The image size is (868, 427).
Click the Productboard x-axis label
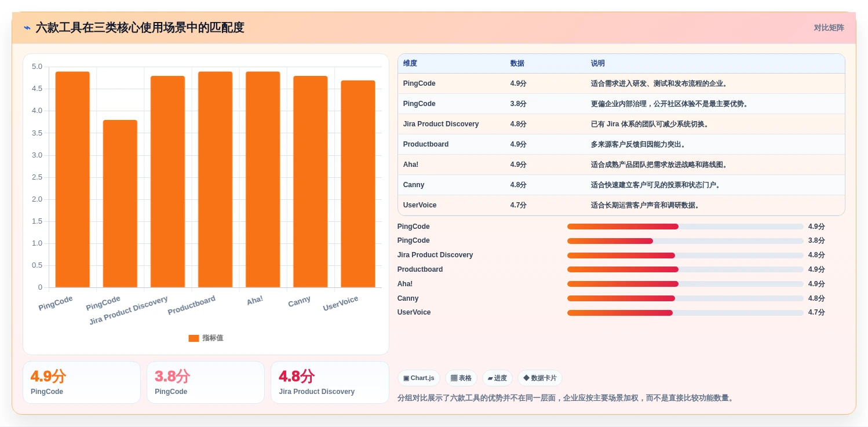point(192,305)
